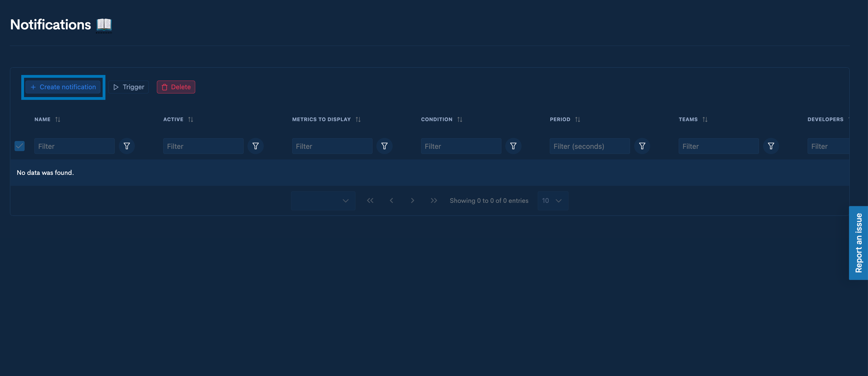This screenshot has height=376, width=868.
Task: Click the Condition column filter funnel icon
Action: (513, 146)
